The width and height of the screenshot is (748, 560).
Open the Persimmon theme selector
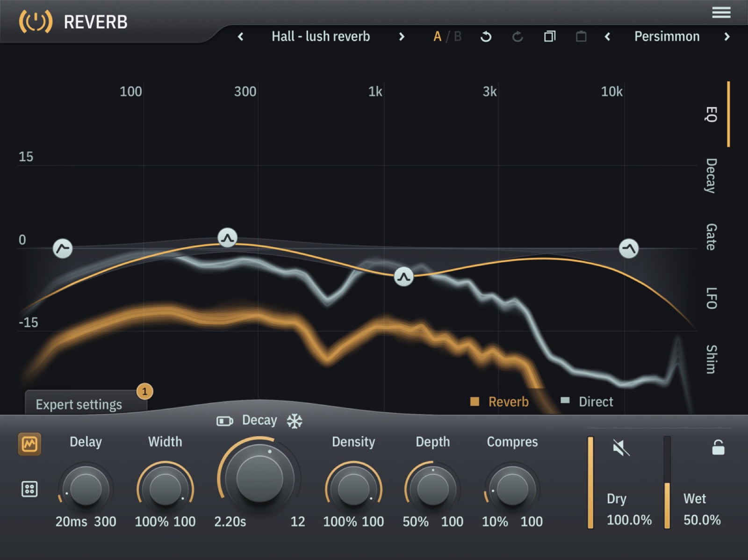pyautogui.click(x=667, y=36)
